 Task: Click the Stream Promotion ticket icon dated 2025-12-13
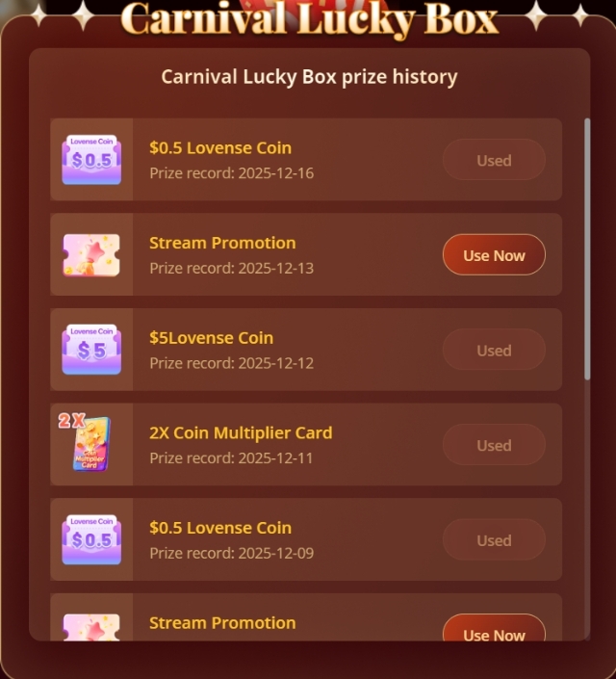[x=91, y=254]
